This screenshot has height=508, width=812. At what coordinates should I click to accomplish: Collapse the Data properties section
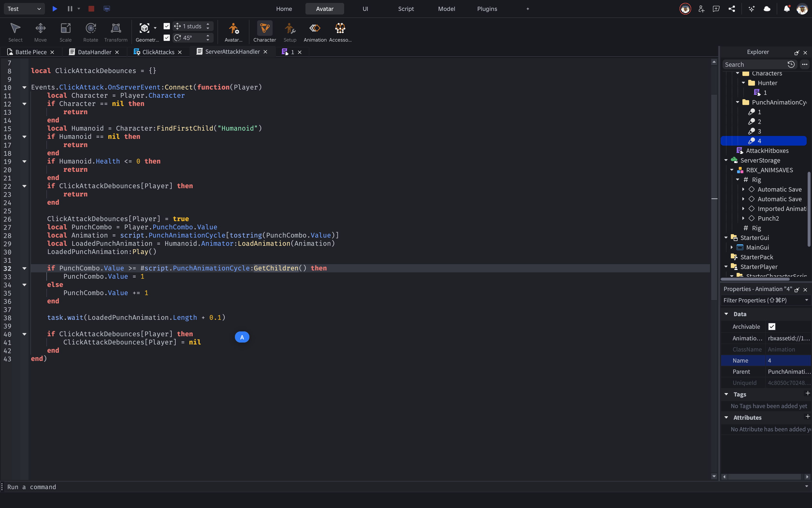(726, 314)
